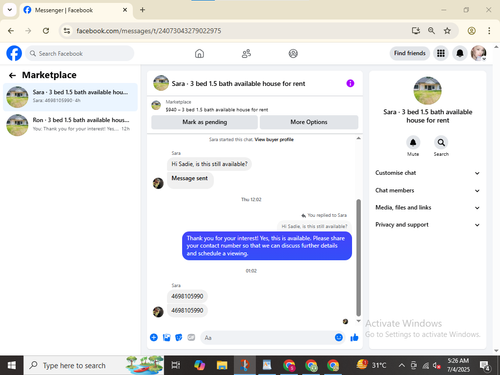Choose a GIF from the composer
500x375 pixels.
[191, 338]
